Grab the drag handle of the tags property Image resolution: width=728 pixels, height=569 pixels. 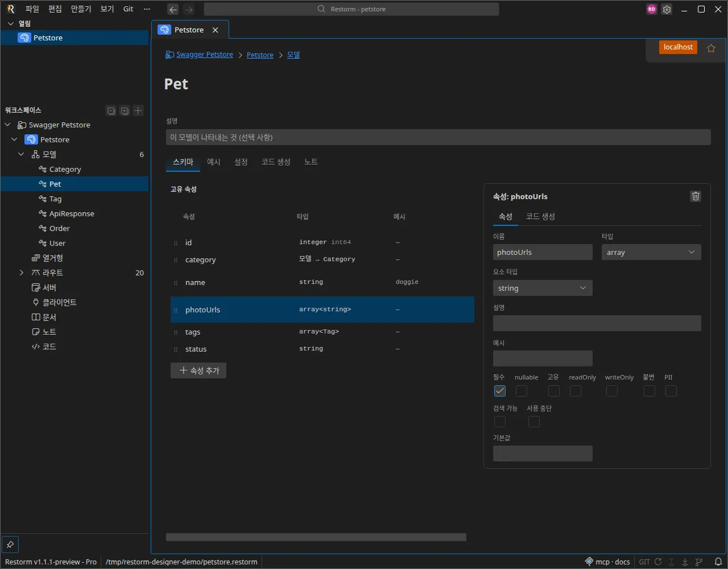coord(176,332)
